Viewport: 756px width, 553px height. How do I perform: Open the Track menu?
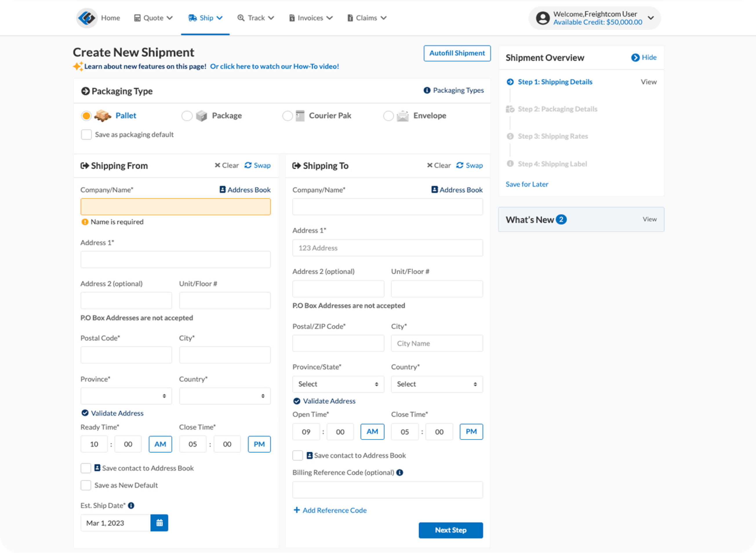[255, 18]
